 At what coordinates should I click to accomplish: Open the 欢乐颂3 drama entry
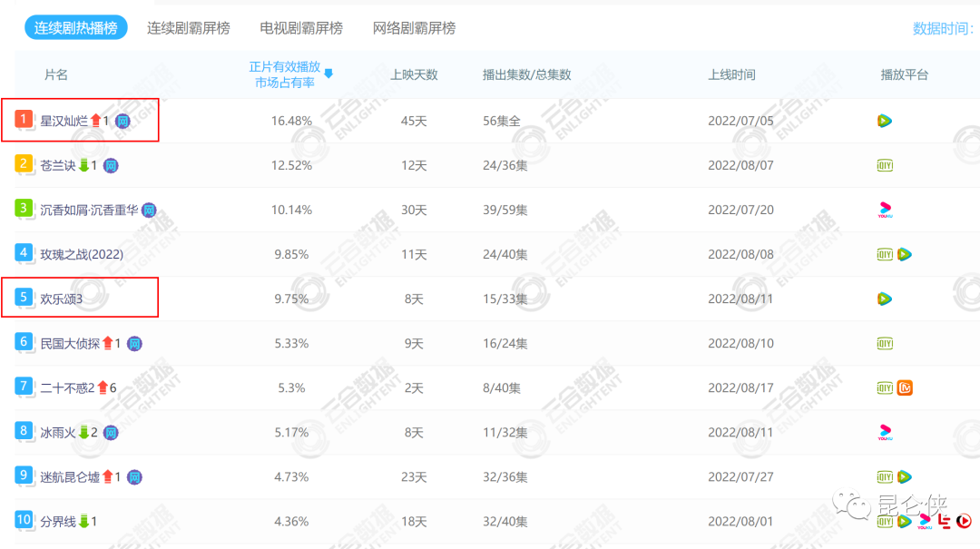[61, 299]
